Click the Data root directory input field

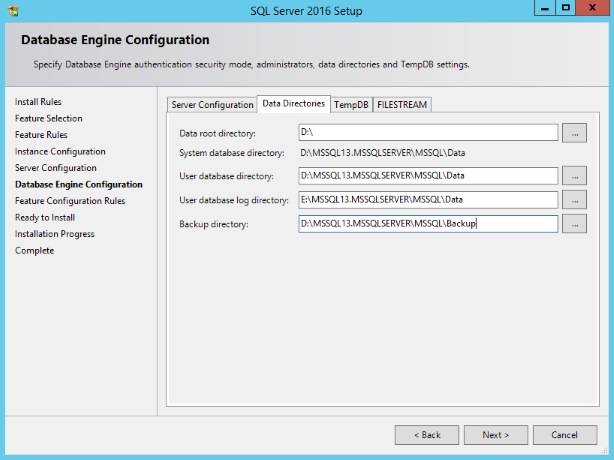428,132
